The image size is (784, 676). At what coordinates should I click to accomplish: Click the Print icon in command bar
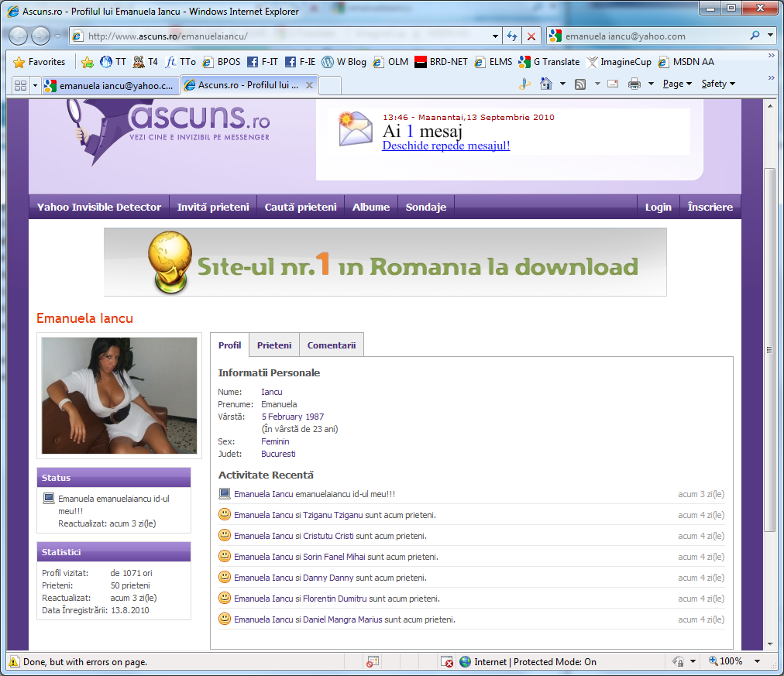pos(634,84)
